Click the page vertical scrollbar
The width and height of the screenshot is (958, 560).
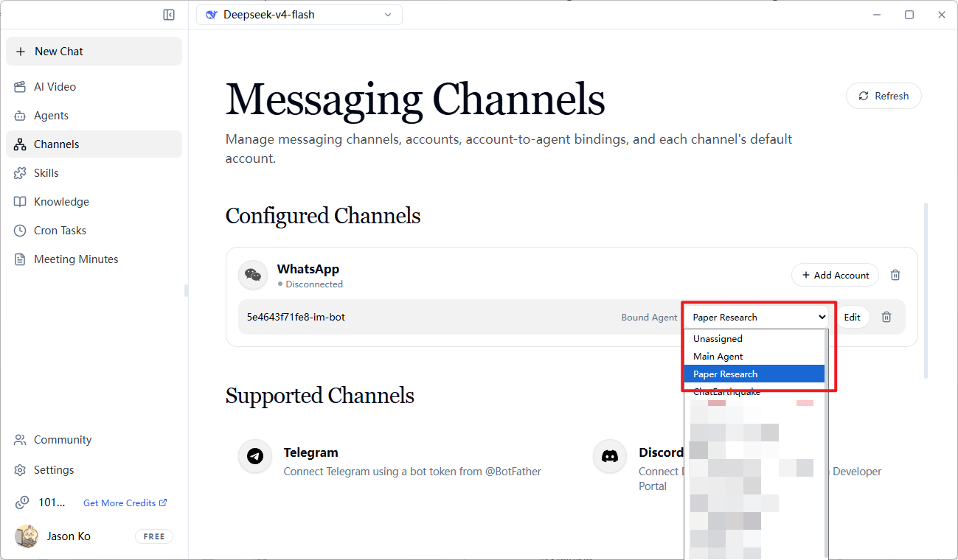click(x=926, y=291)
